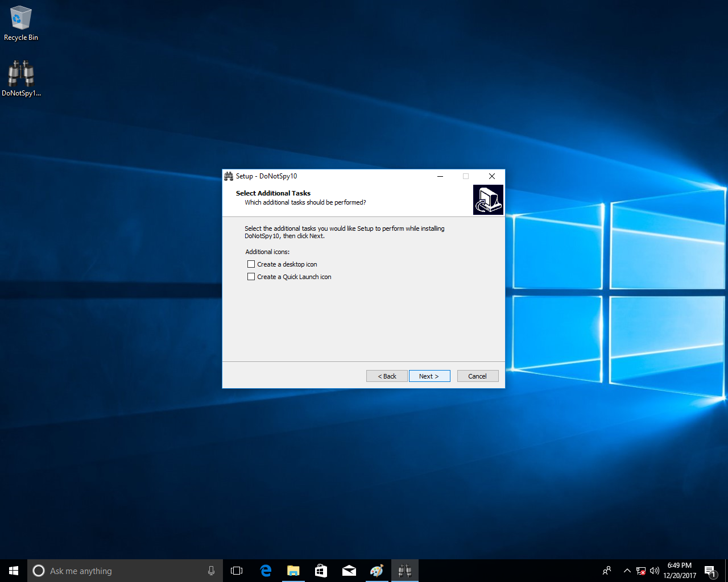Open the Windows Store taskbar icon
This screenshot has height=582, width=728.
click(321, 571)
